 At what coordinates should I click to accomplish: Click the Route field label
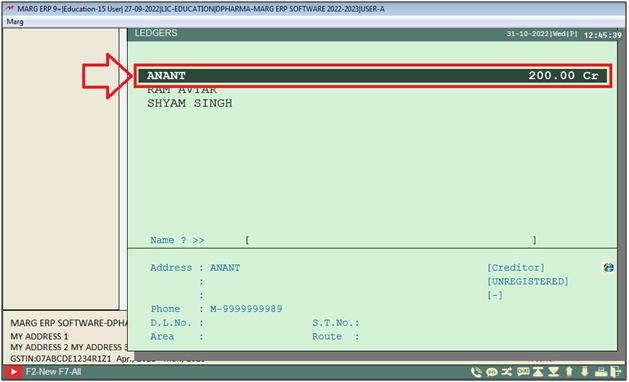coord(327,336)
